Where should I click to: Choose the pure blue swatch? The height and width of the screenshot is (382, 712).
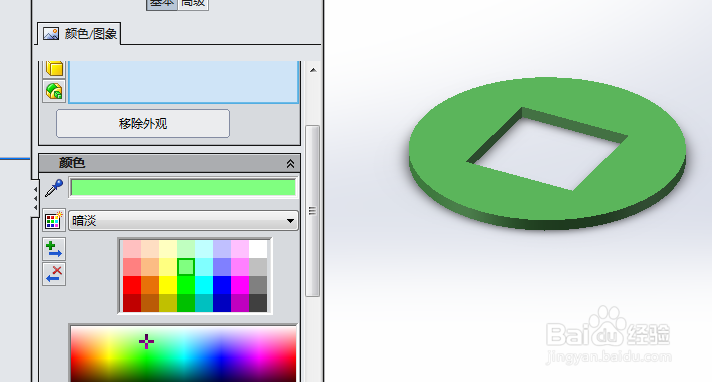click(222, 285)
